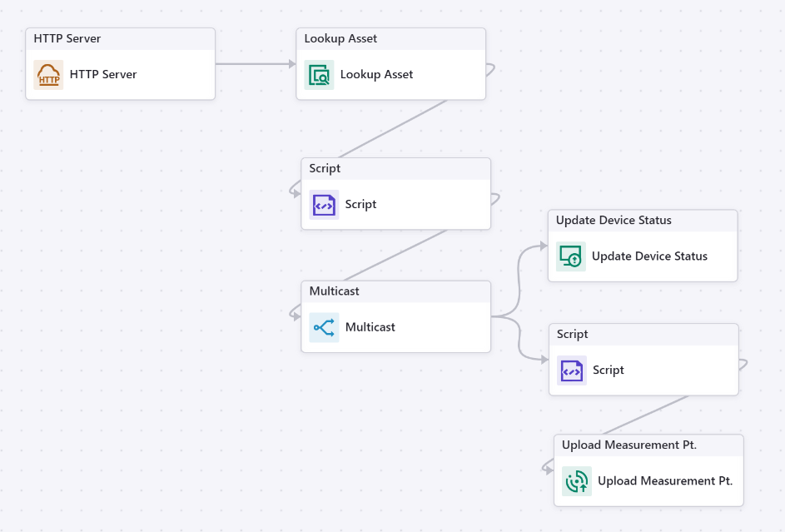Select the lower Script node label

[x=609, y=370]
